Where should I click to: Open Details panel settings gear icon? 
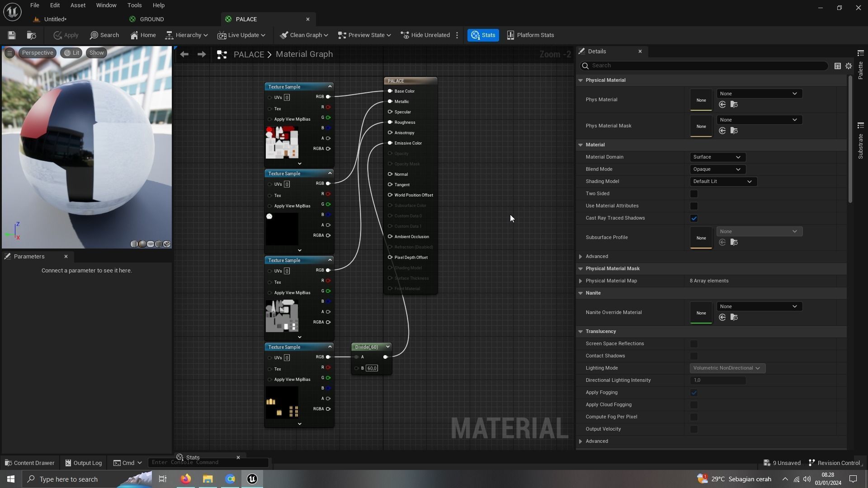[x=849, y=66]
